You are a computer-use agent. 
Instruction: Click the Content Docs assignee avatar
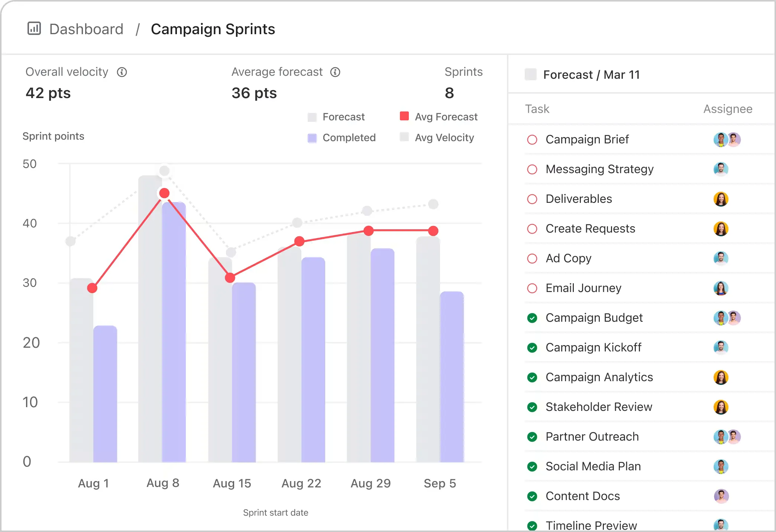tap(721, 496)
